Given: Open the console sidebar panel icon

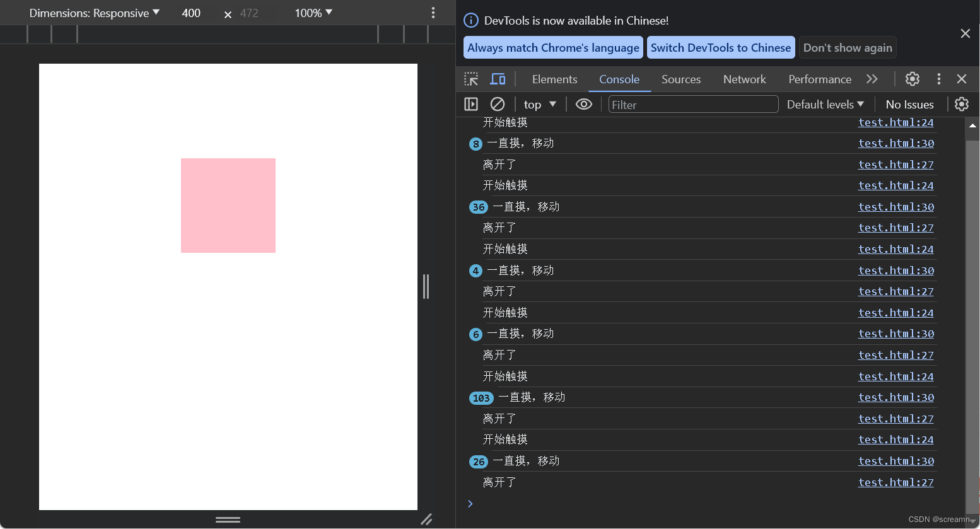Looking at the screenshot, I should [470, 104].
